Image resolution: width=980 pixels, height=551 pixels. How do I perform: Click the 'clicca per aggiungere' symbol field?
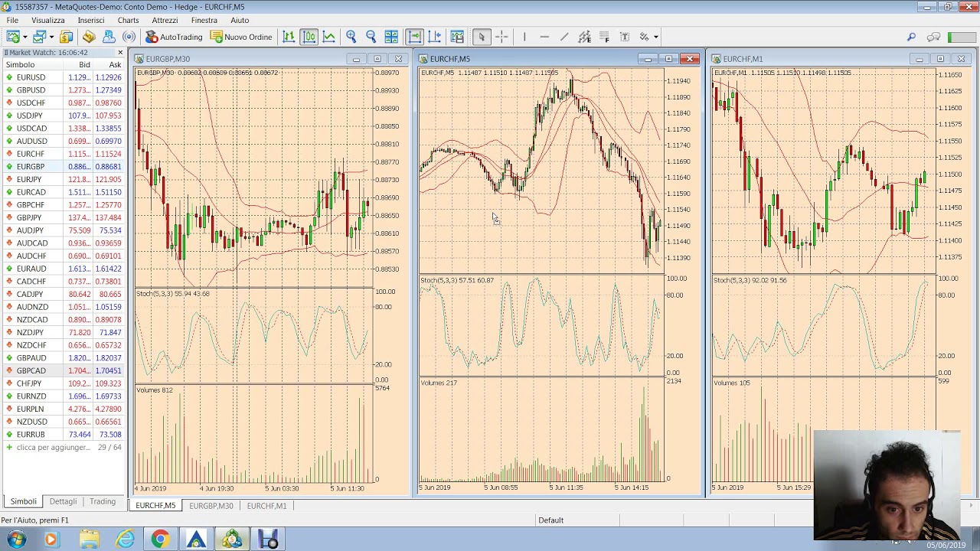[64, 447]
